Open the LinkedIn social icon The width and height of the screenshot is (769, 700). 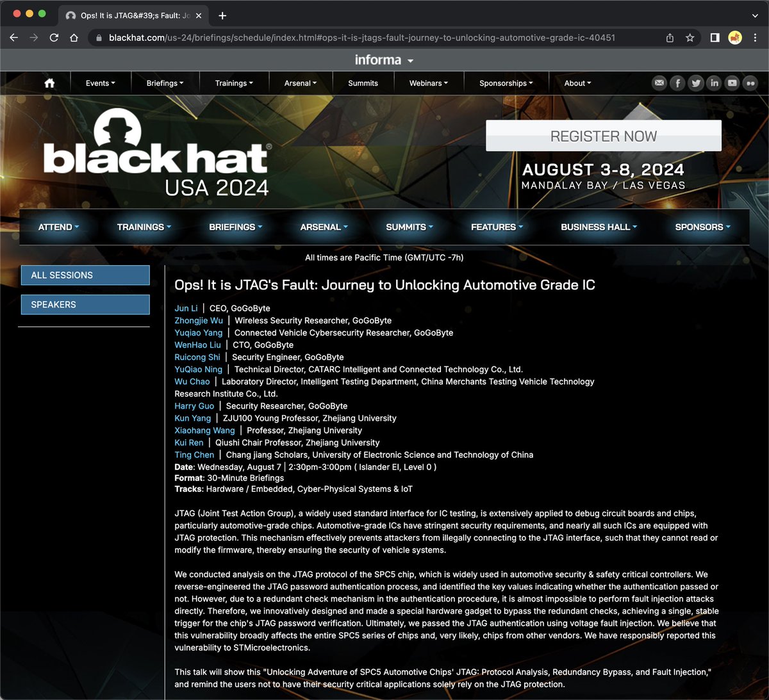coord(714,83)
